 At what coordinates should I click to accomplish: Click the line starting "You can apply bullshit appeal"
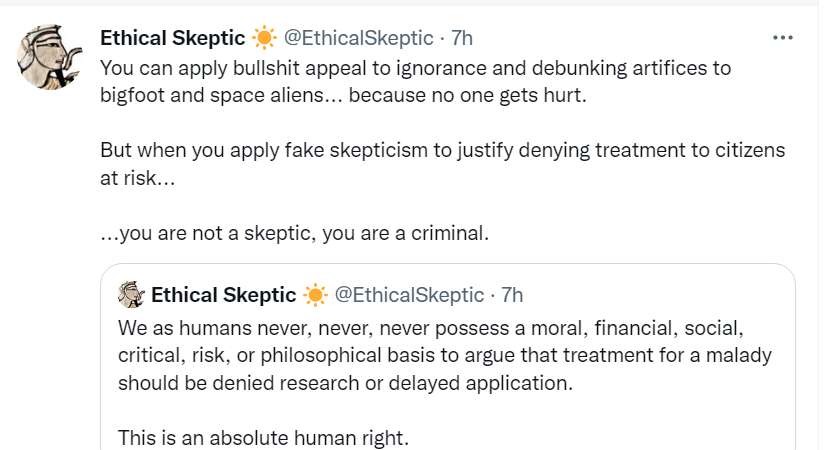tap(416, 69)
